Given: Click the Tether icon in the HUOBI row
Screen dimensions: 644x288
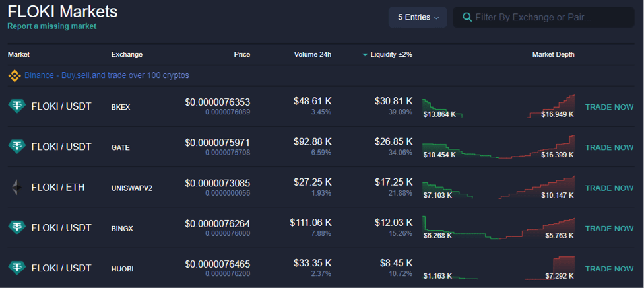Looking at the screenshot, I should [17, 268].
